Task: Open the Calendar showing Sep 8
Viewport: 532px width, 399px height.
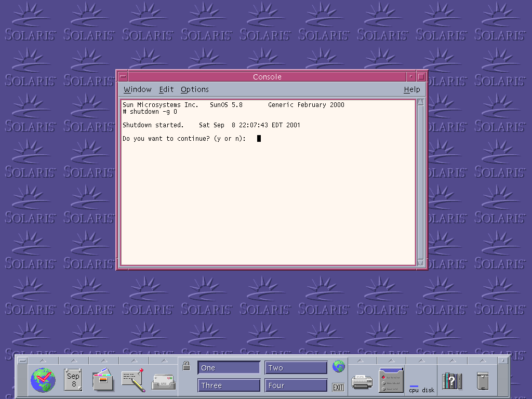Action: click(73, 380)
